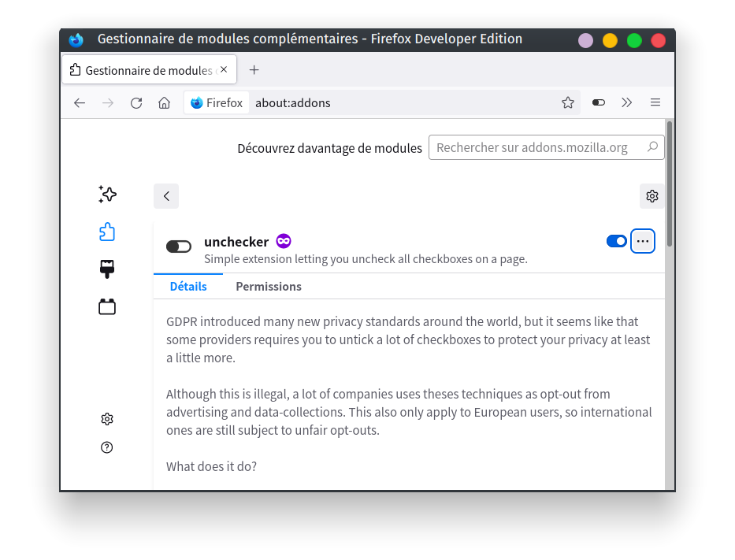Open add-ons help question mark

107,447
